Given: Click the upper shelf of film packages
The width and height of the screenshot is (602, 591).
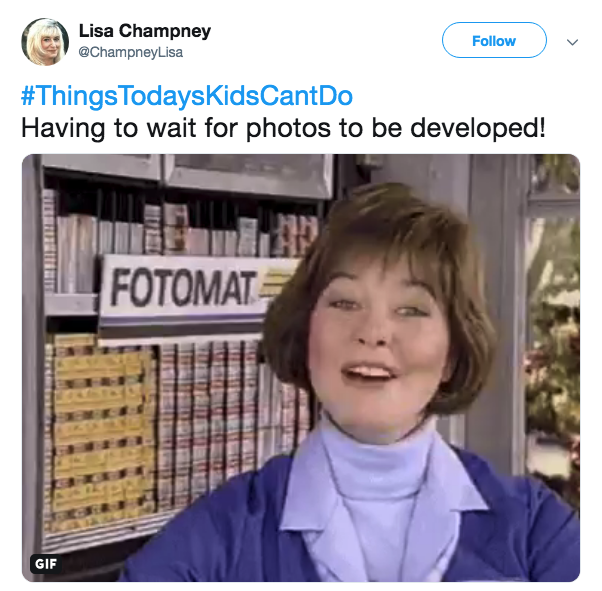Looking at the screenshot, I should coord(180,232).
